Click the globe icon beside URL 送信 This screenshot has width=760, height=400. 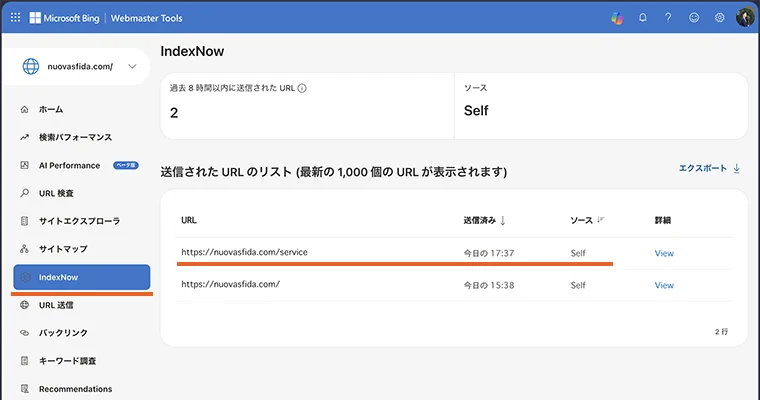coord(24,305)
